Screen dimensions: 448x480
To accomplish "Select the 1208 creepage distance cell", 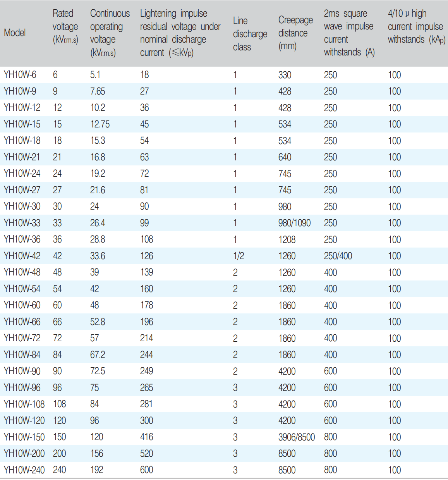I will tap(287, 239).
